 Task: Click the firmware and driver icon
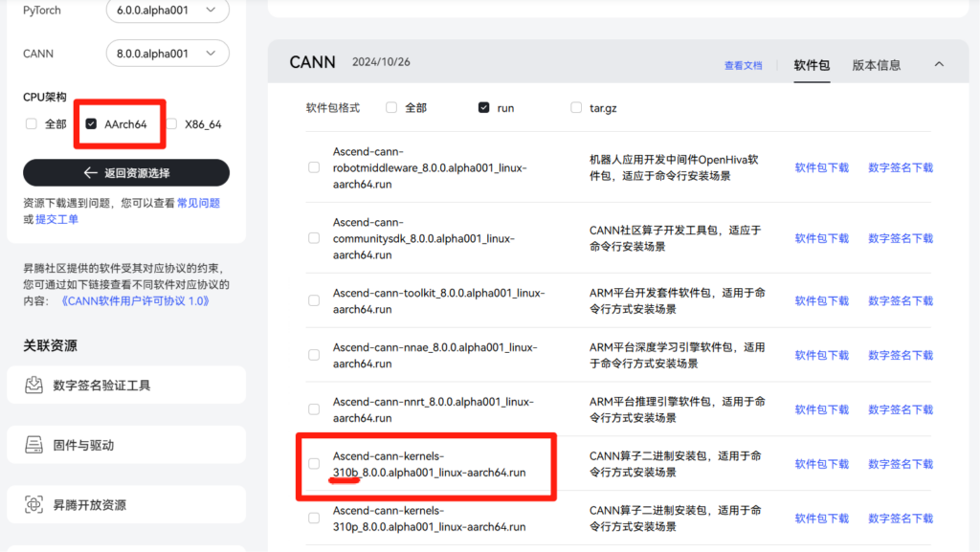point(34,445)
